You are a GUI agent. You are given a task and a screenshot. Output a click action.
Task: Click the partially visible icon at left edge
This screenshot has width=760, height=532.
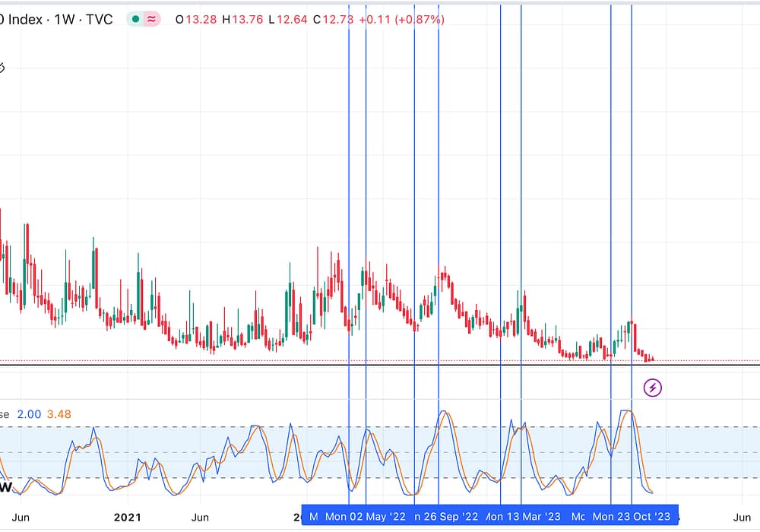(x=2, y=68)
